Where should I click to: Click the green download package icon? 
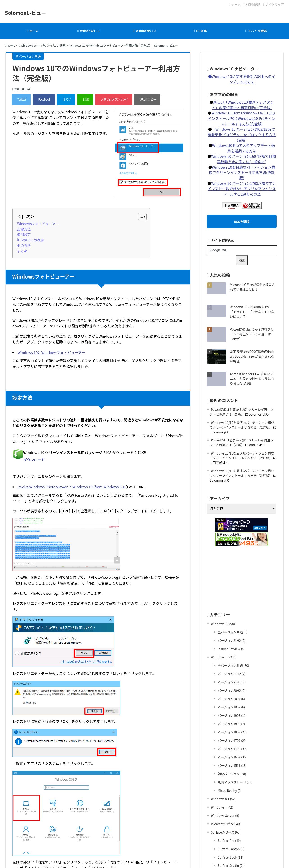click(18, 454)
